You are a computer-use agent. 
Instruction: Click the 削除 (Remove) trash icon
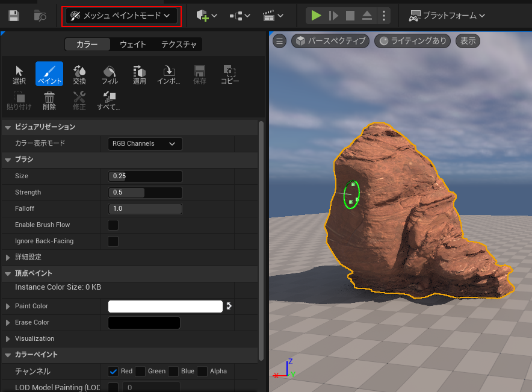49,100
